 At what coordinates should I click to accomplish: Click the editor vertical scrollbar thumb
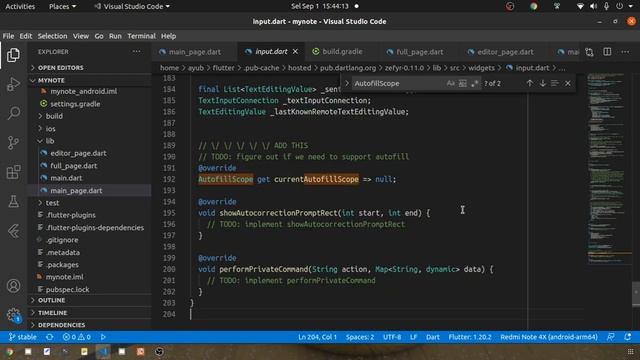(x=636, y=293)
